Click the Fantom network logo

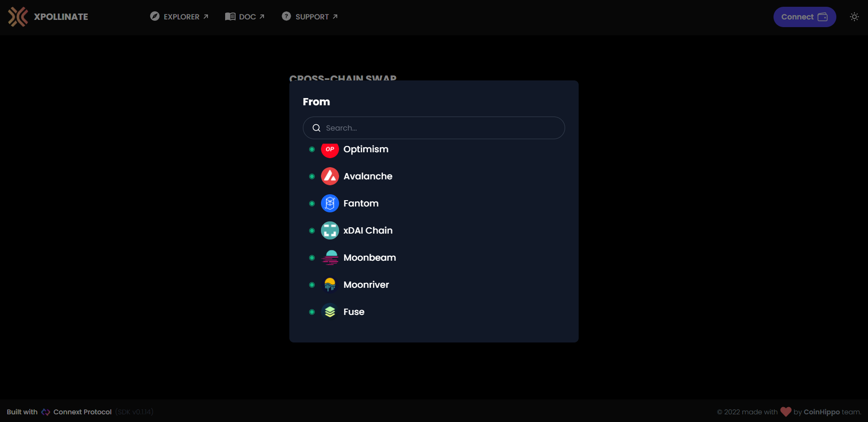click(330, 203)
